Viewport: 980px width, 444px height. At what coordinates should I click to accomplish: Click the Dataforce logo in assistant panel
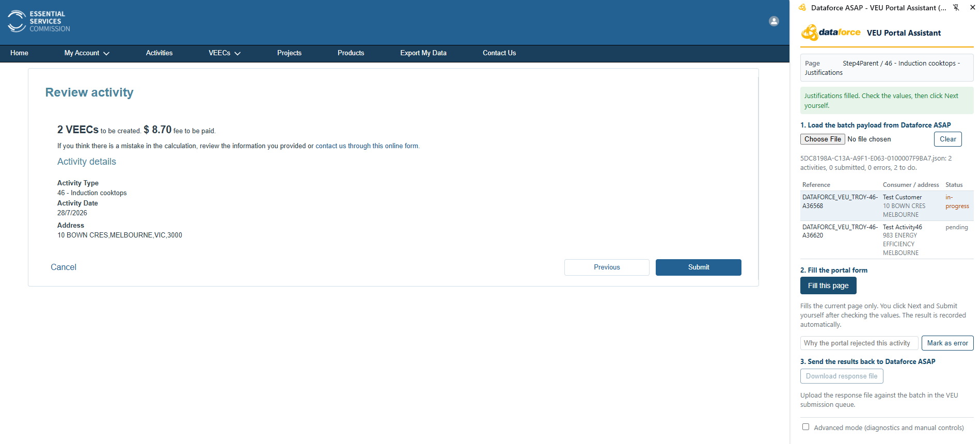831,33
